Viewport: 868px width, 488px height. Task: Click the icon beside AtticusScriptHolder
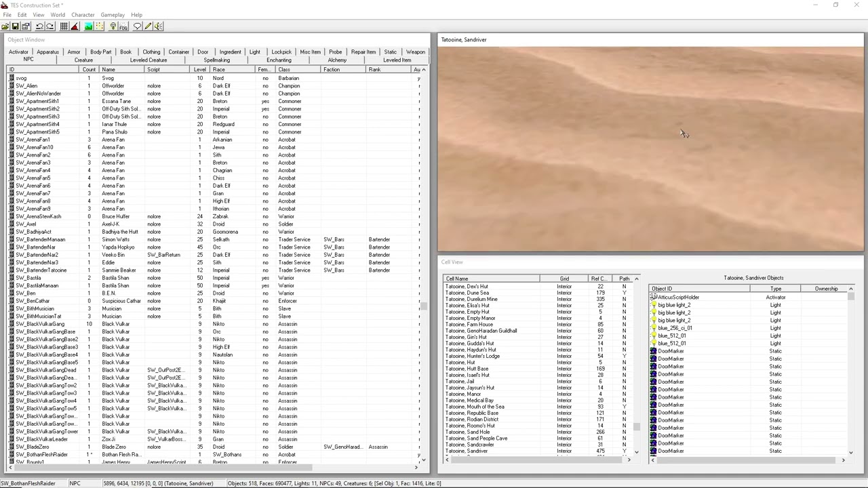click(x=654, y=298)
